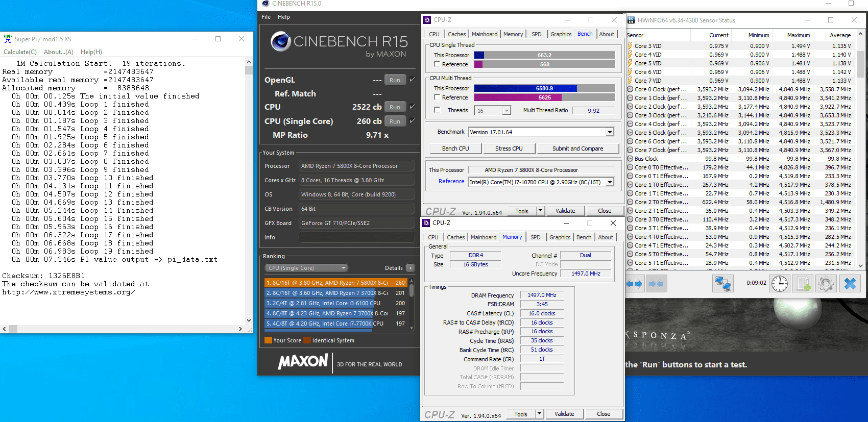Viewport: 868px width, 422px height.
Task: Enable Reference checkbox under CPU Multi Thread
Action: [x=437, y=97]
